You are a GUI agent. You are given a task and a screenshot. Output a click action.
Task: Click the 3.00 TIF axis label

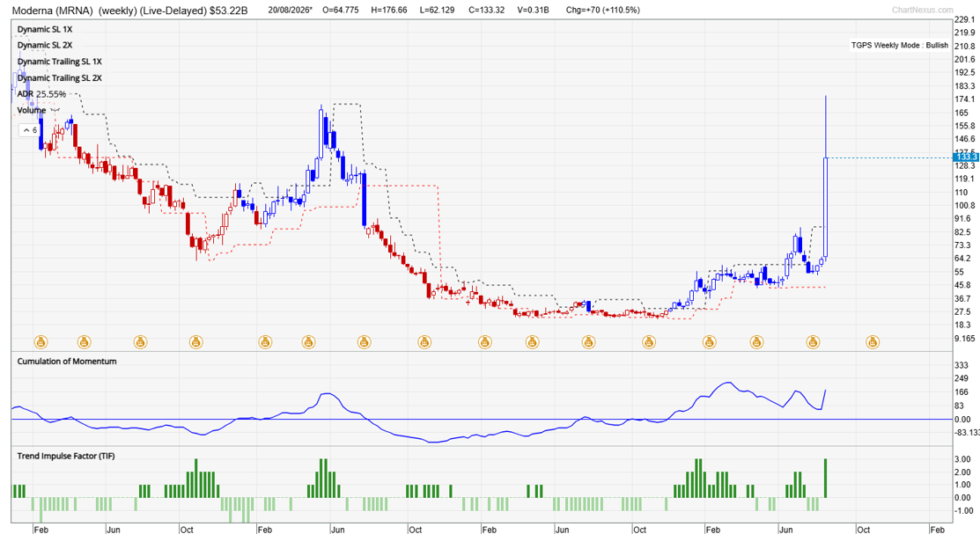962,460
